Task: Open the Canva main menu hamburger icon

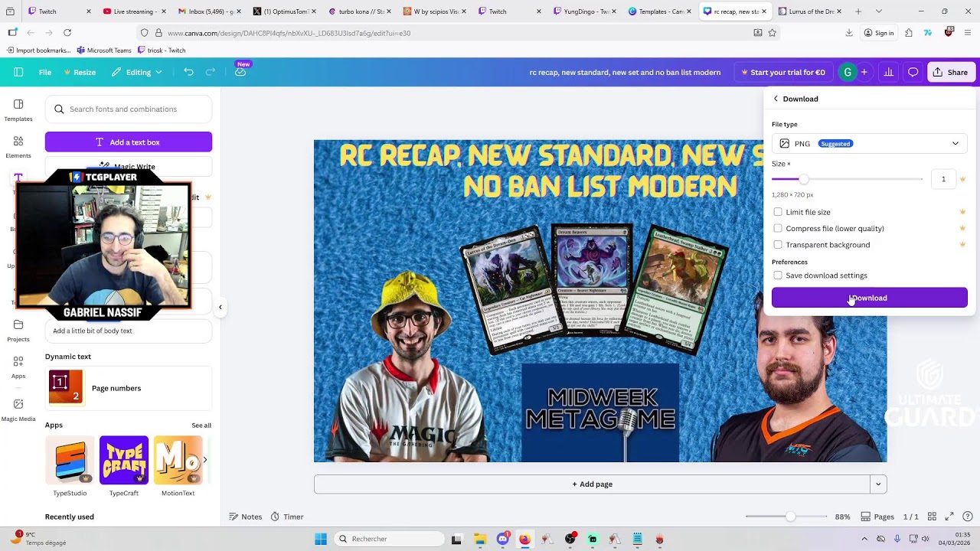Action: (x=18, y=72)
